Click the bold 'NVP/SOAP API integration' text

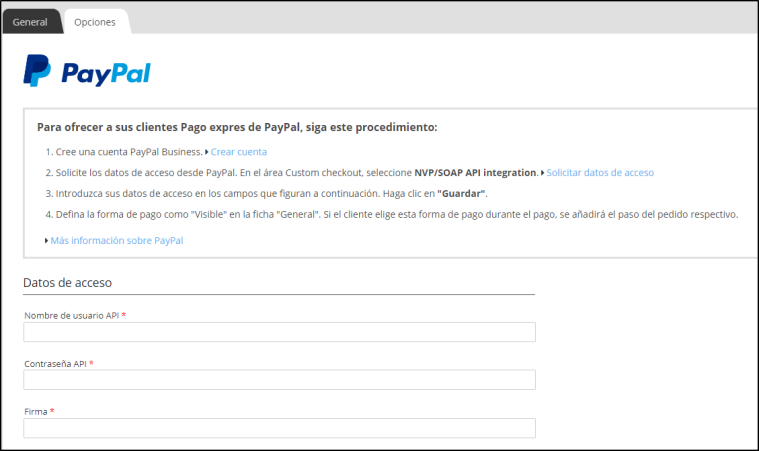pos(475,173)
